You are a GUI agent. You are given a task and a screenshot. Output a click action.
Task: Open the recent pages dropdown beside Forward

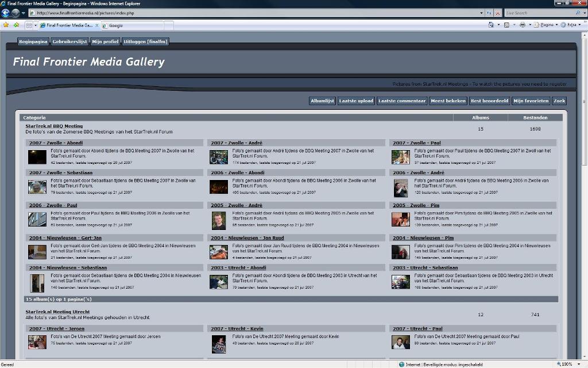tap(23, 13)
